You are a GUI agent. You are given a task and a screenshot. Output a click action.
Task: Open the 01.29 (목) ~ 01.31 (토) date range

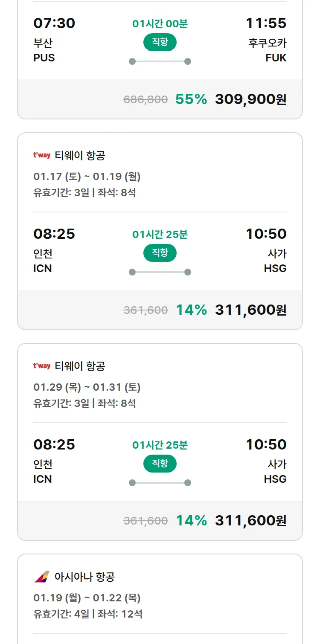point(87,387)
